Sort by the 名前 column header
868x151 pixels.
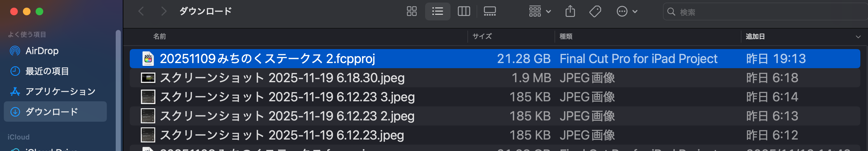point(159,37)
